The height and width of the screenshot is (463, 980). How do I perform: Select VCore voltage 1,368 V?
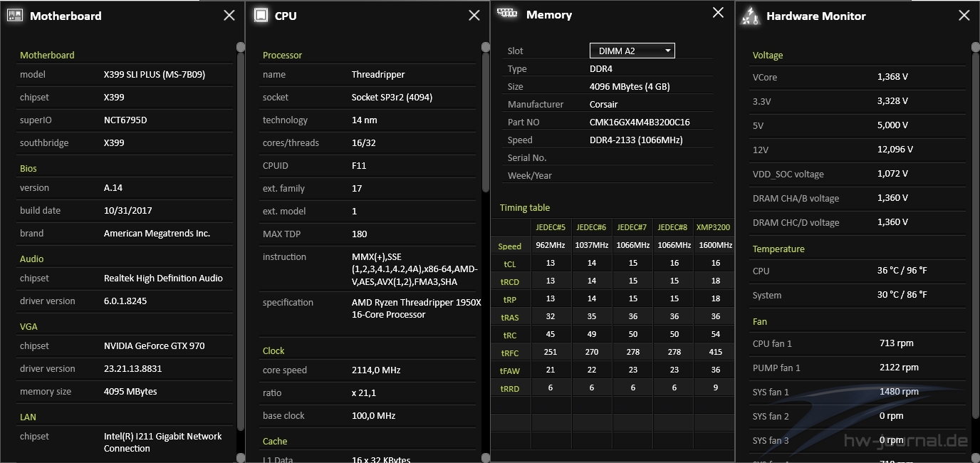click(892, 76)
